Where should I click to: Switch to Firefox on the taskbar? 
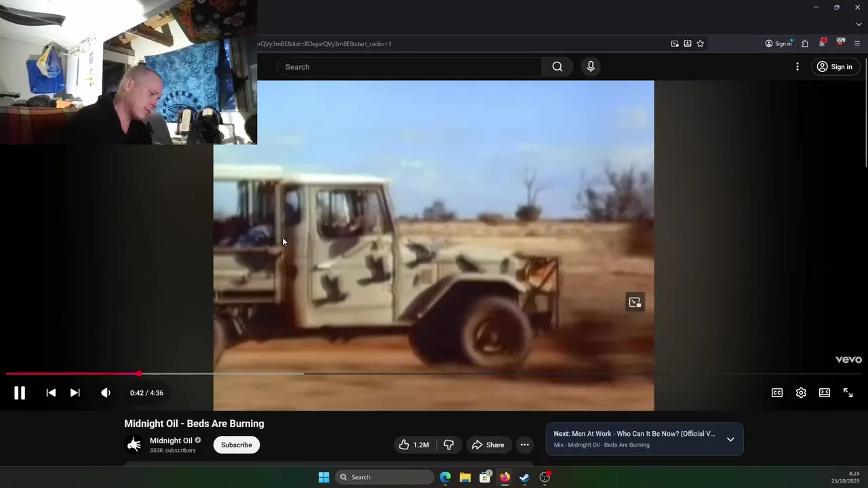pyautogui.click(x=505, y=477)
